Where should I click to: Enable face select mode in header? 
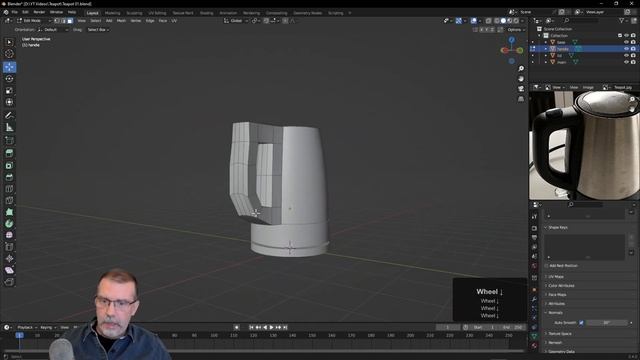(x=70, y=20)
